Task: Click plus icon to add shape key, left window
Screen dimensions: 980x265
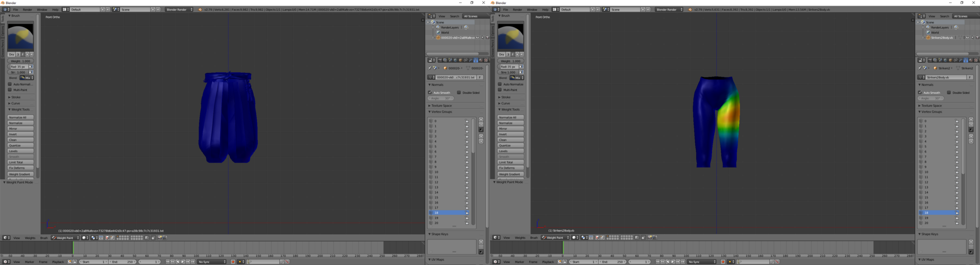Action: point(481,242)
